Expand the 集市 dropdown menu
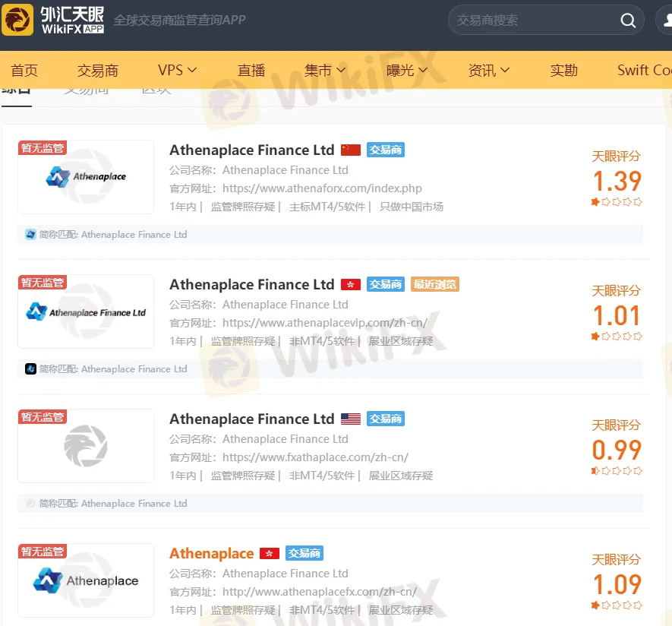The image size is (672, 626). pos(325,70)
